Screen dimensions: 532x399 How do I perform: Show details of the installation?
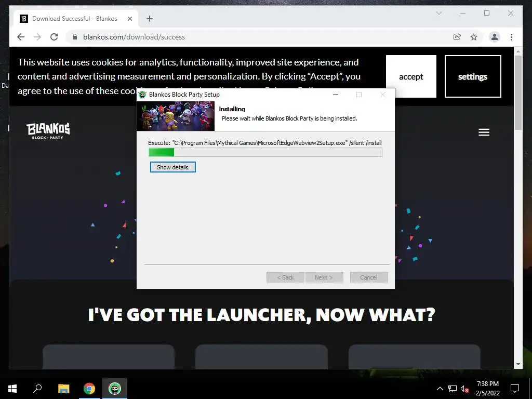coord(172,167)
